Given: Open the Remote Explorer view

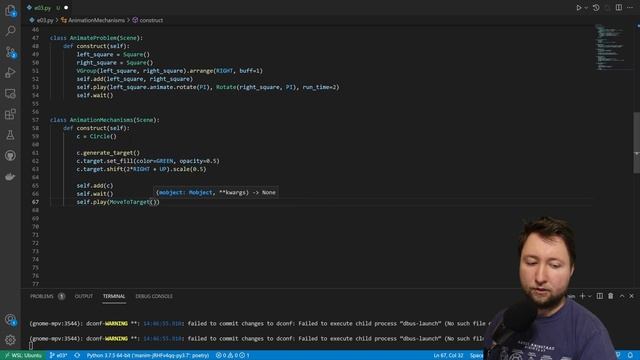Looking at the screenshot, I should [x=10, y=93].
